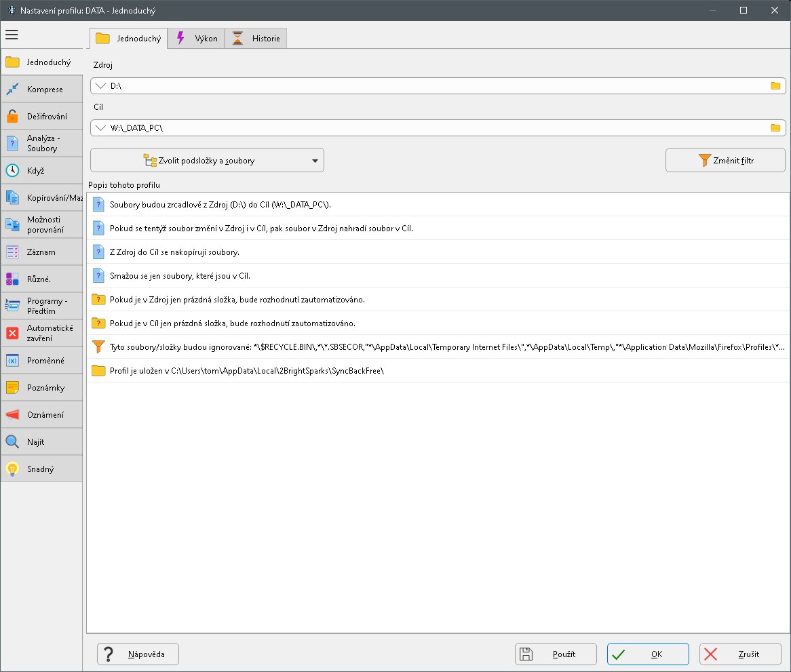This screenshot has height=672, width=791.
Task: Click the Zrušit cancel button
Action: (740, 654)
